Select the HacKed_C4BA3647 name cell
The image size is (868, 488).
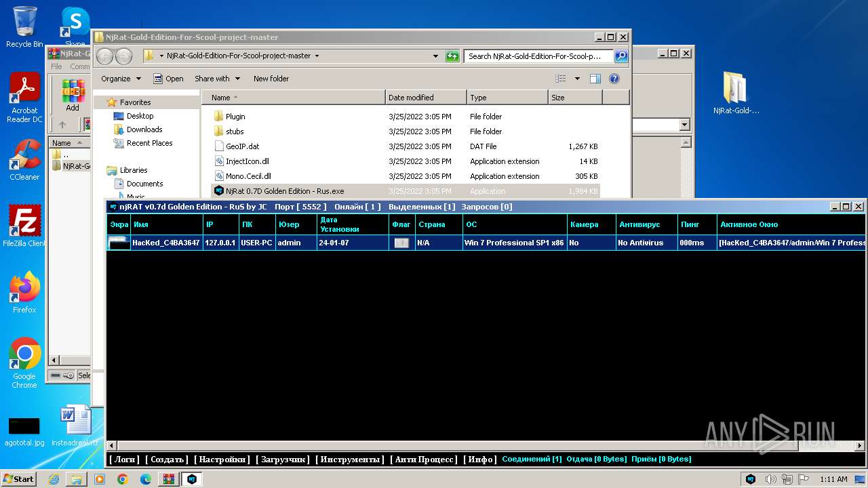[166, 243]
